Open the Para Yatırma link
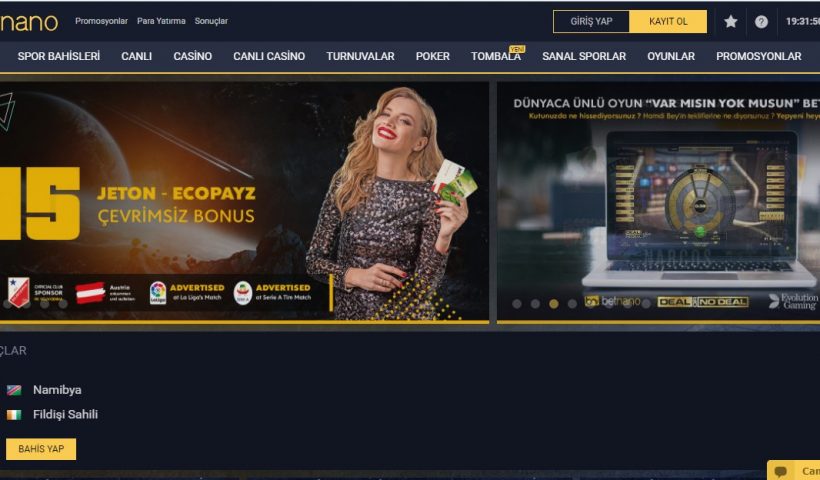The height and width of the screenshot is (480, 820). pyautogui.click(x=161, y=21)
